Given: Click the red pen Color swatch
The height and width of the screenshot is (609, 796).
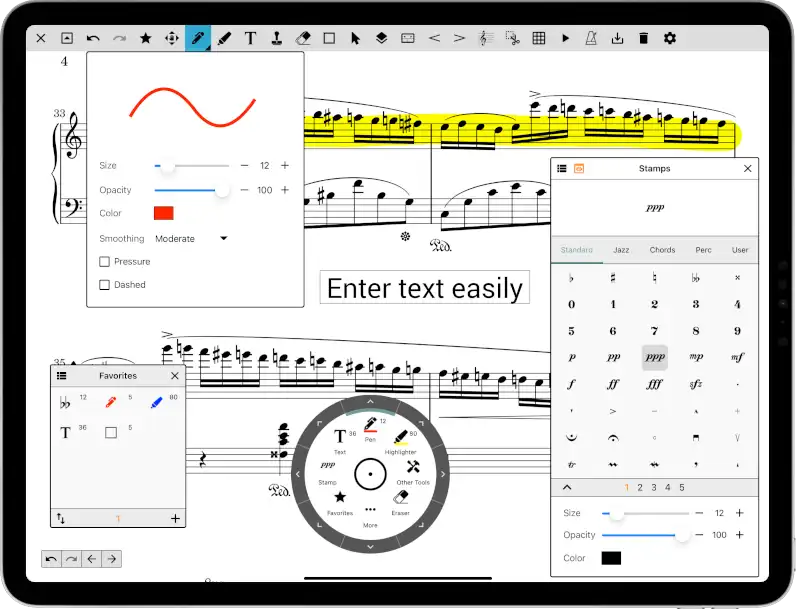Looking at the screenshot, I should (x=163, y=213).
